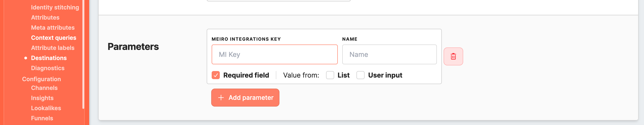Open Insights configuration page
Image resolution: width=644 pixels, height=125 pixels.
point(42,98)
